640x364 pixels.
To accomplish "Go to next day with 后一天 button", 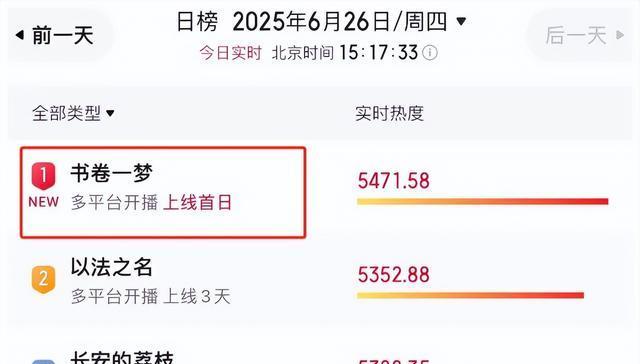I will 580,35.
